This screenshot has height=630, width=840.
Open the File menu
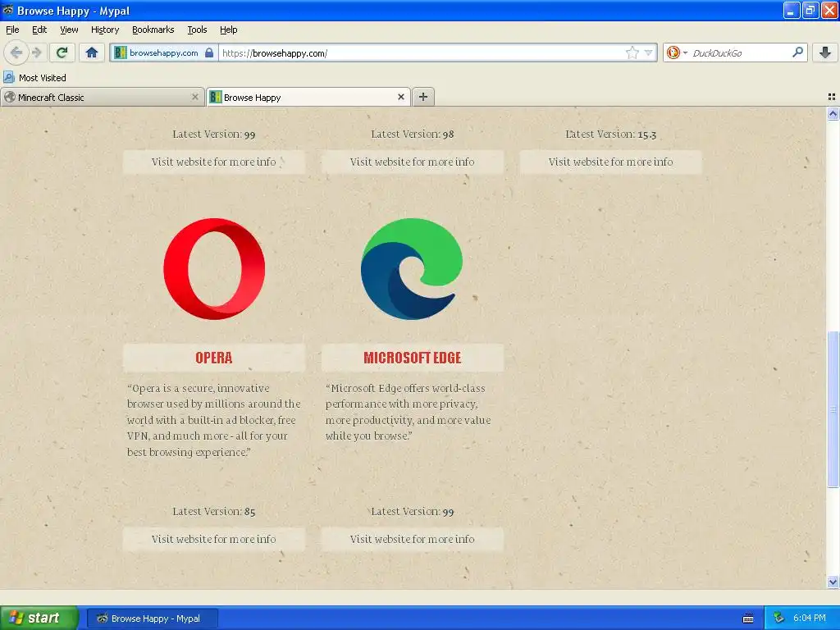(x=12, y=30)
